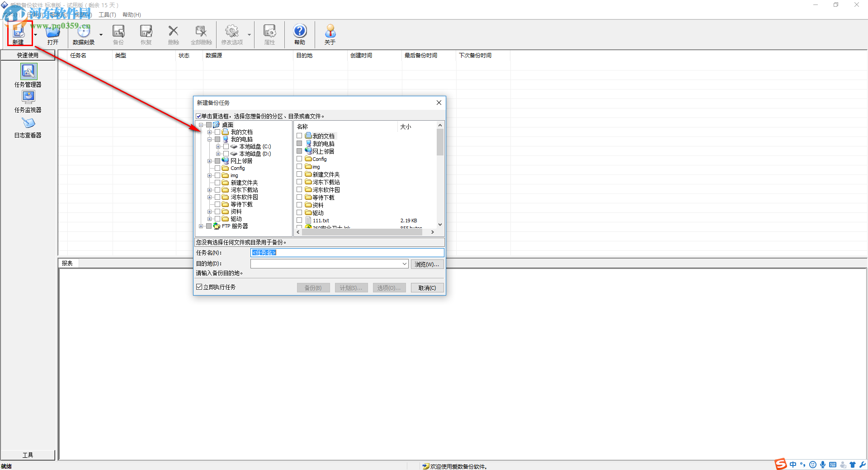Viewport: 868px width, 470px height.
Task: Click the 任务名 input field
Action: tap(347, 253)
